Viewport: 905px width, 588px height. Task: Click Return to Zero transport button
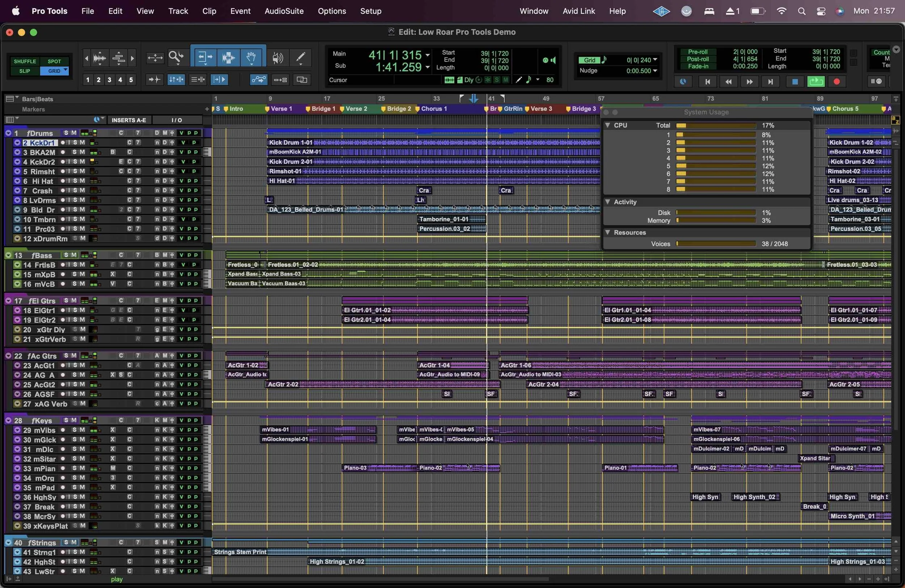(x=707, y=81)
